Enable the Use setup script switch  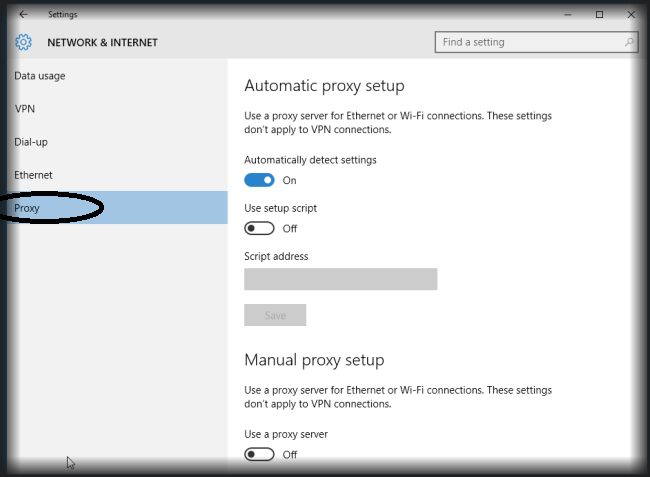point(259,228)
